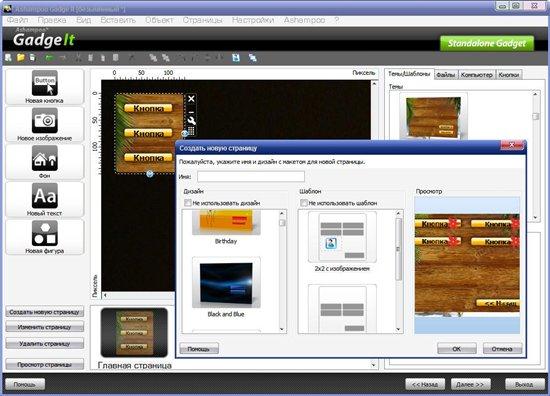Screen dimensions: 550x396
Task: Click Помощь inside the new page dialog
Action: tap(199, 349)
